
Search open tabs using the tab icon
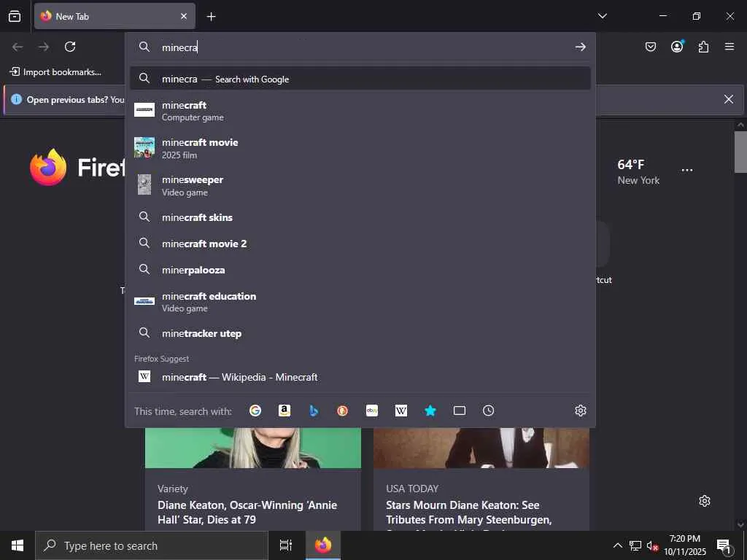[x=460, y=411]
